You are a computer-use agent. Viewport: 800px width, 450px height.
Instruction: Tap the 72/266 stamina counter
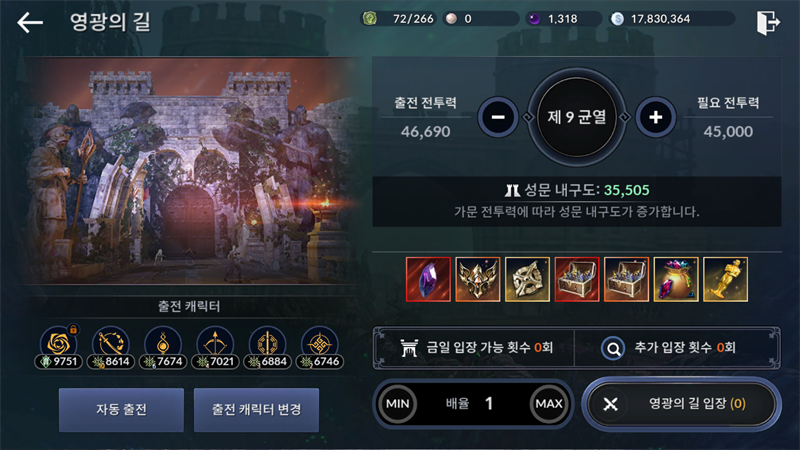click(398, 19)
